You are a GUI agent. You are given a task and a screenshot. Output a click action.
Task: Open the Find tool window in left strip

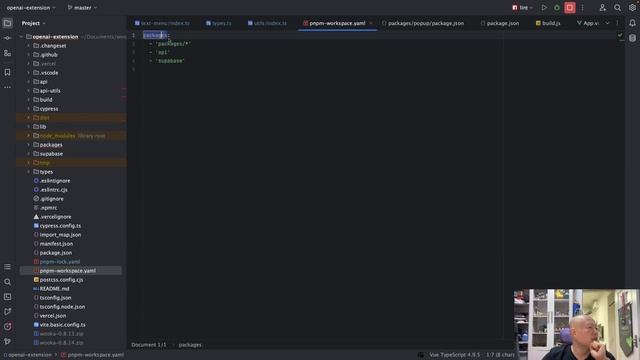tap(7, 282)
